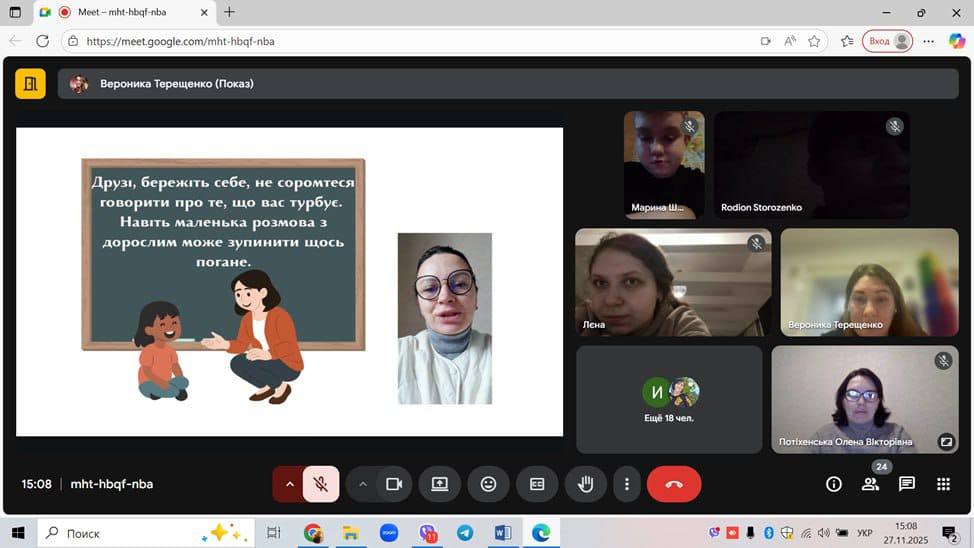
Task: Unmute the microphone
Action: point(321,484)
